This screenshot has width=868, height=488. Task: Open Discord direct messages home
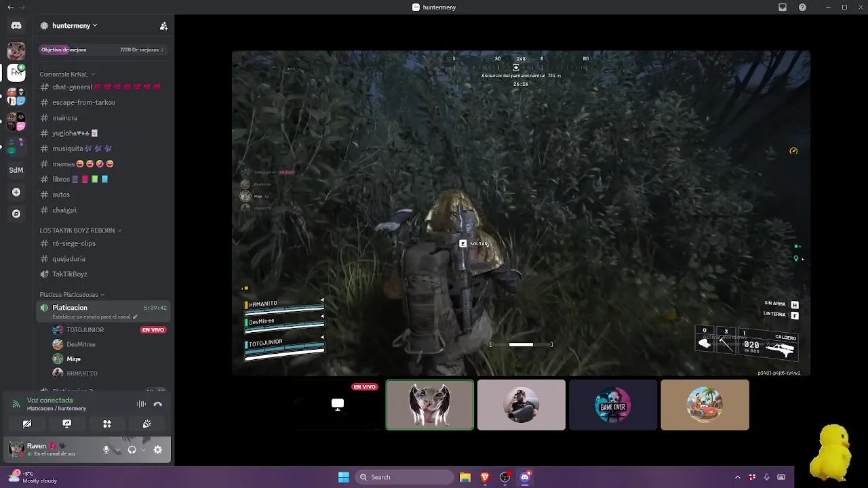pyautogui.click(x=16, y=26)
